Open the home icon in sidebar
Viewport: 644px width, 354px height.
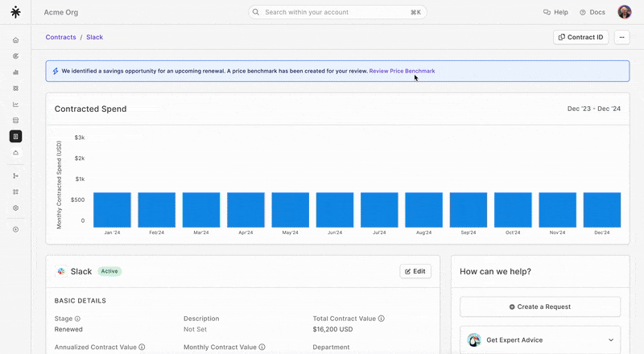point(15,40)
